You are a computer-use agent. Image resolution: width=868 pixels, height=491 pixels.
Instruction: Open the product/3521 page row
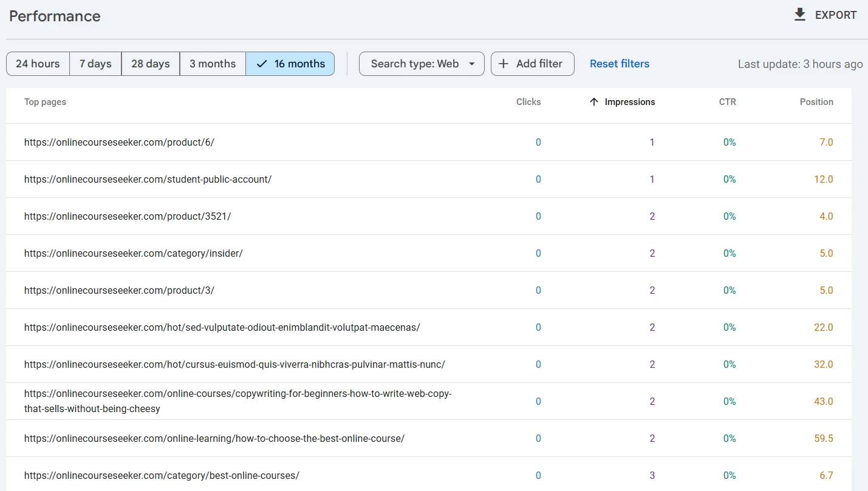click(128, 216)
